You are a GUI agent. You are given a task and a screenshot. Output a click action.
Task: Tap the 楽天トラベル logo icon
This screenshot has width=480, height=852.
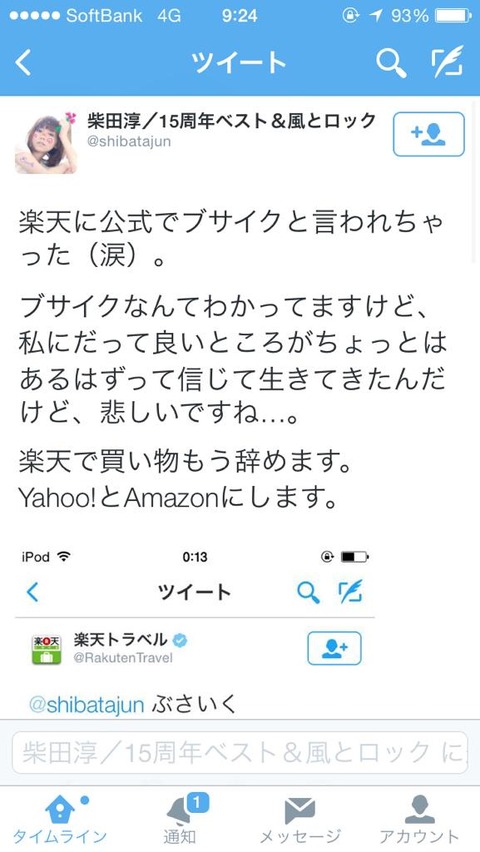tap(47, 649)
